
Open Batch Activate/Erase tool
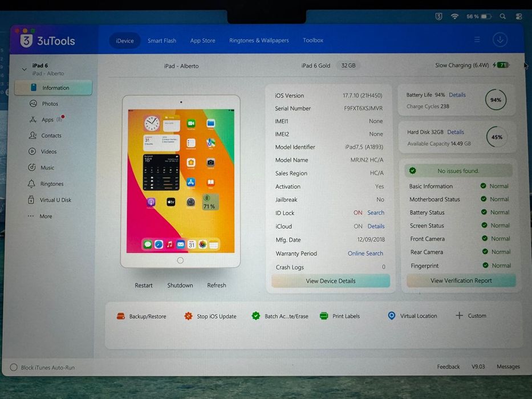pyautogui.click(x=280, y=316)
